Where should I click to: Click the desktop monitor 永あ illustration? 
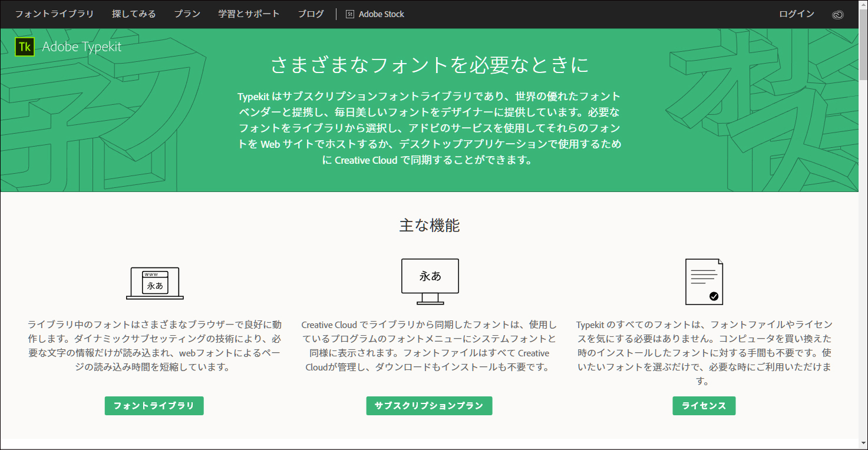pos(430,282)
